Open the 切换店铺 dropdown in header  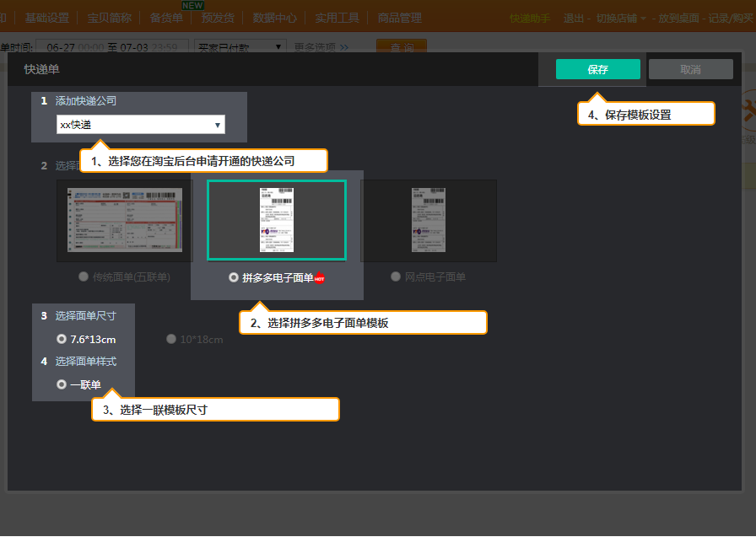(x=621, y=18)
